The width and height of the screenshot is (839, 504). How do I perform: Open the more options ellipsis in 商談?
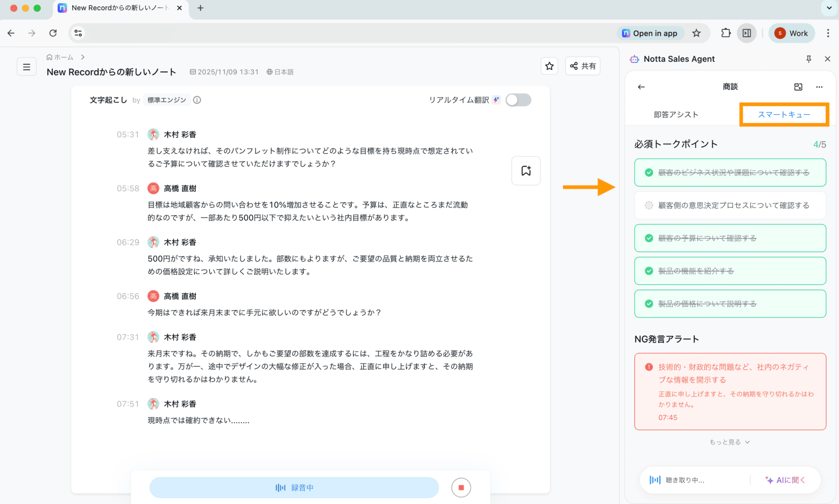click(x=819, y=87)
